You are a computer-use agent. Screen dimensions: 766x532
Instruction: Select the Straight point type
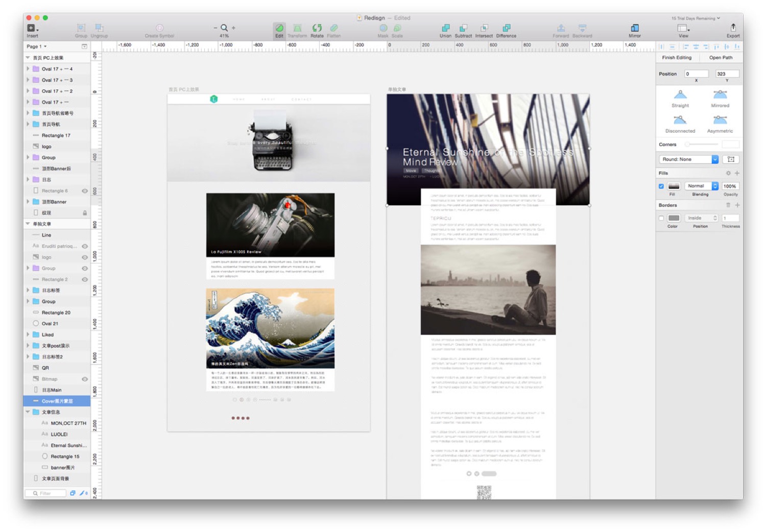680,95
